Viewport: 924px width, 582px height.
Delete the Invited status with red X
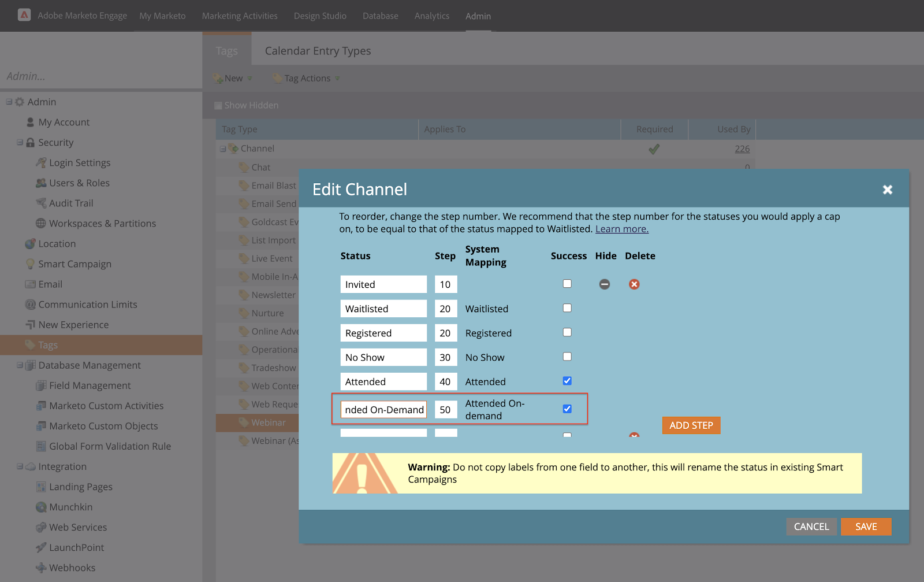(x=634, y=284)
